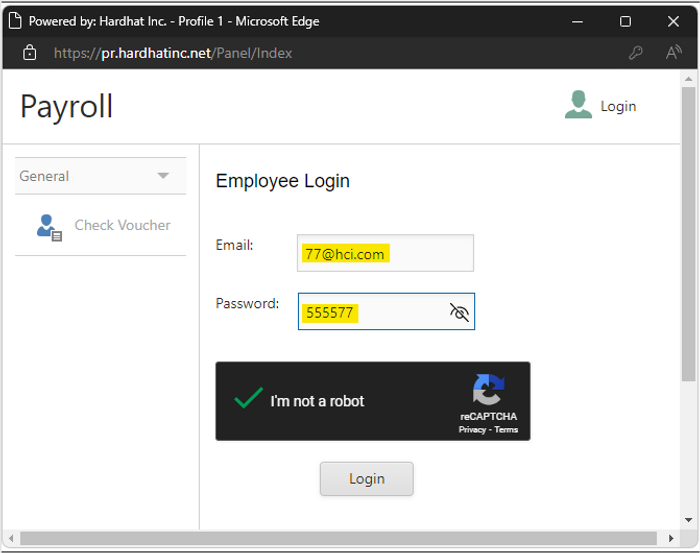
Task: Click the address bar URL
Action: [x=173, y=53]
